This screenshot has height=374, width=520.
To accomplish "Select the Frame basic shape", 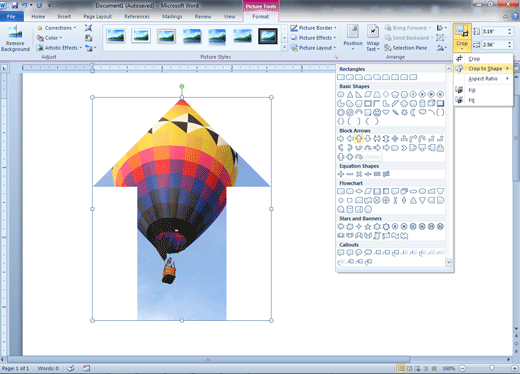I will pos(368,104).
